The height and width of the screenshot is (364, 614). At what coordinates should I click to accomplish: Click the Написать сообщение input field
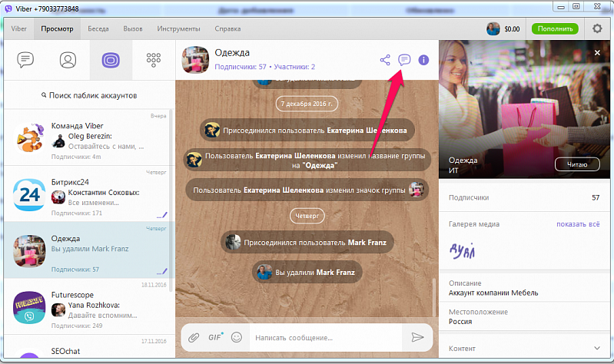[x=326, y=337]
